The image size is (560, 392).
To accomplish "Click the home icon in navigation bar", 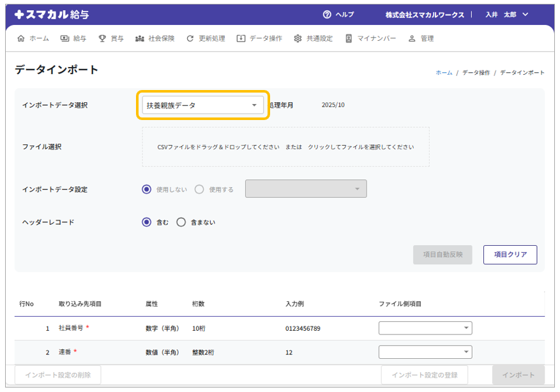I will pyautogui.click(x=21, y=38).
